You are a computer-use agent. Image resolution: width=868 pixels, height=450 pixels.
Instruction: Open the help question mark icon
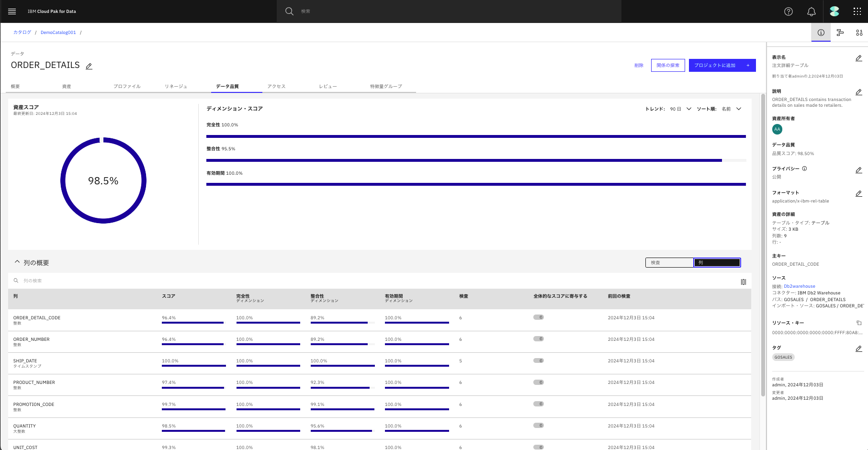(x=789, y=11)
